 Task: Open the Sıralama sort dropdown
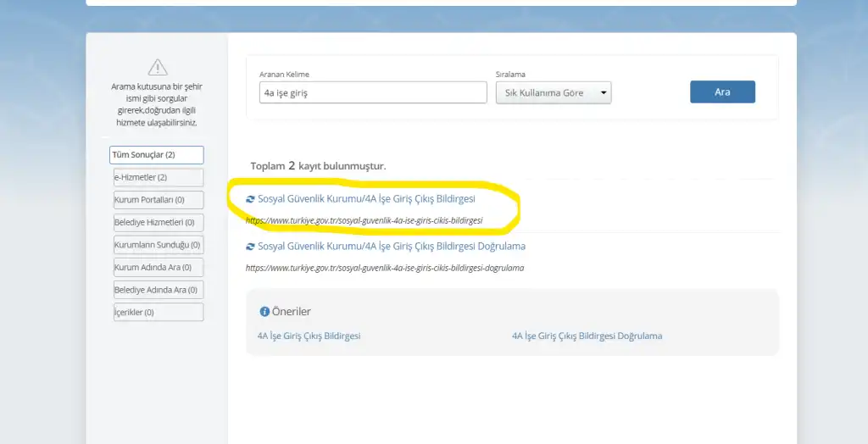[x=554, y=93]
